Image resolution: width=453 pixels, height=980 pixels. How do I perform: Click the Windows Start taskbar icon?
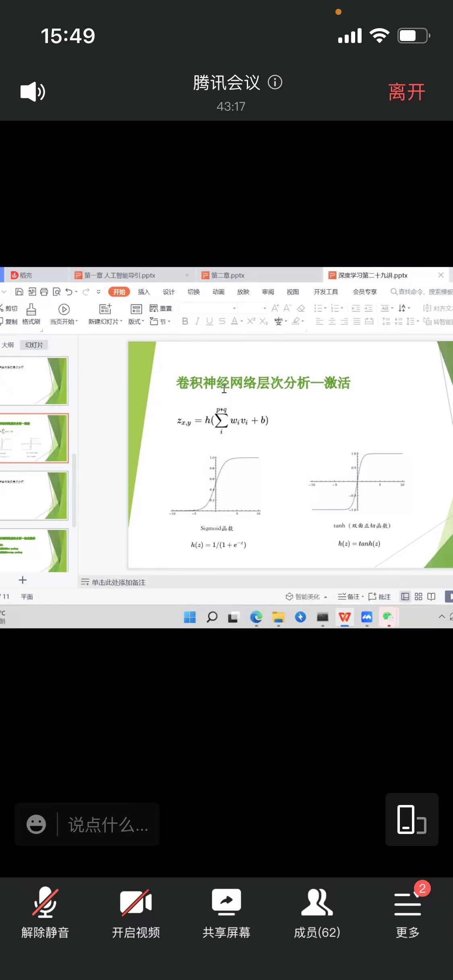coord(190,617)
